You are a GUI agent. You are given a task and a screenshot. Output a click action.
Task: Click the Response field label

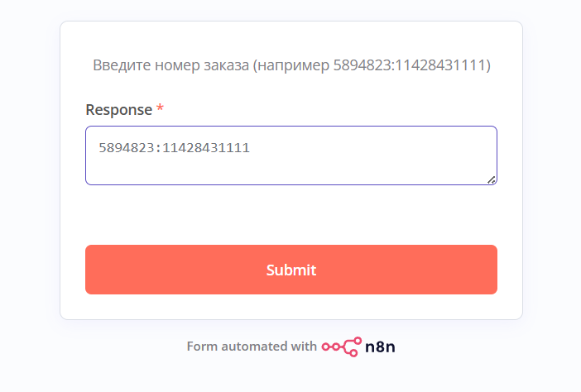[x=119, y=109]
